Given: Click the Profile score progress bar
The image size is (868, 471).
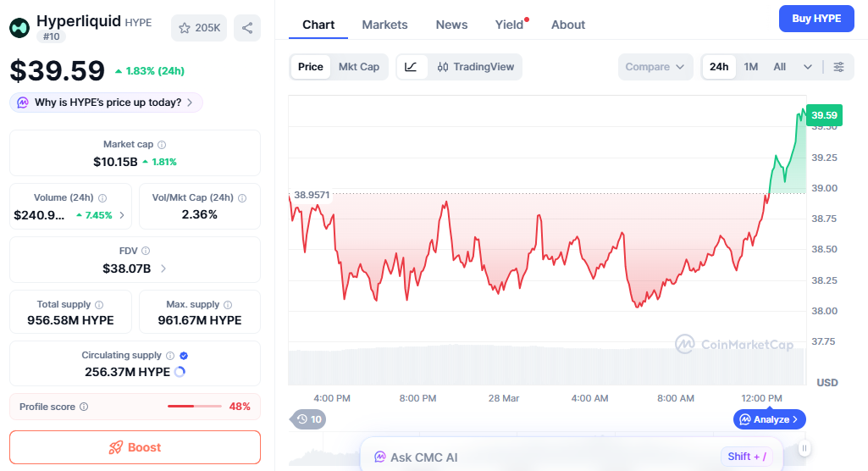Looking at the screenshot, I should point(194,407).
